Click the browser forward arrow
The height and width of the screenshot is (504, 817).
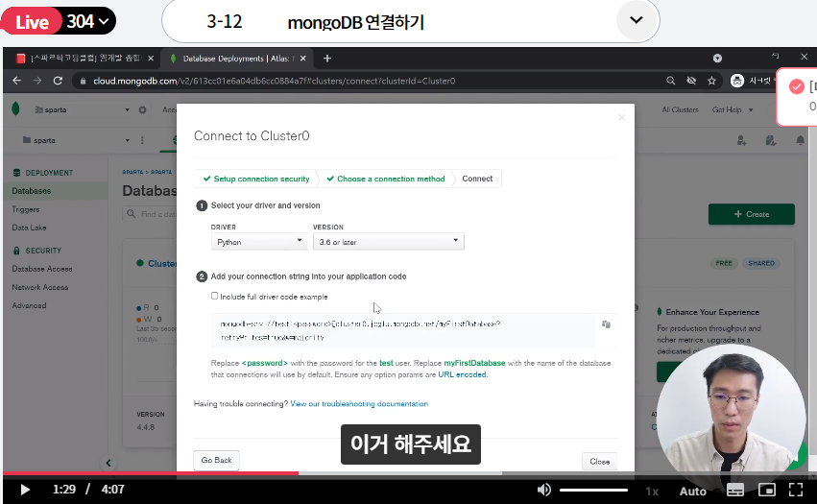pyautogui.click(x=37, y=81)
